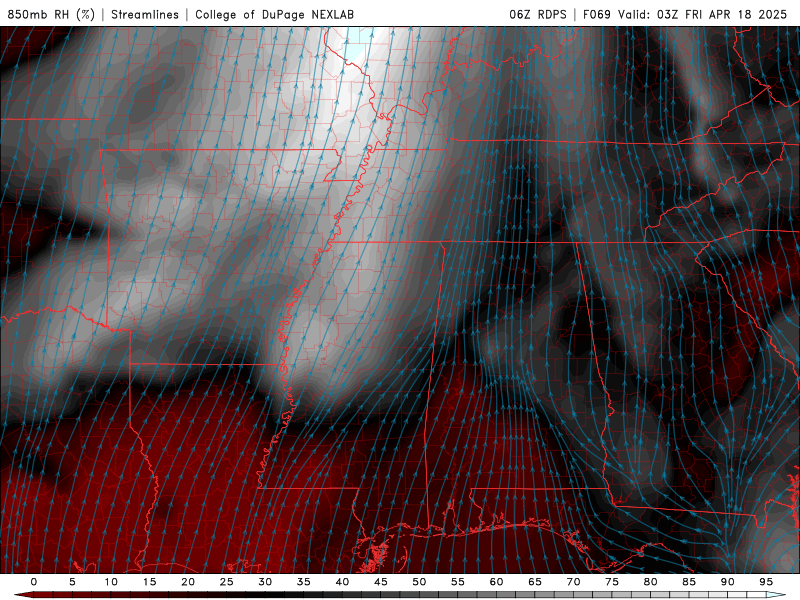Click the 40 label on the colorbar
The image size is (800, 600).
(342, 582)
